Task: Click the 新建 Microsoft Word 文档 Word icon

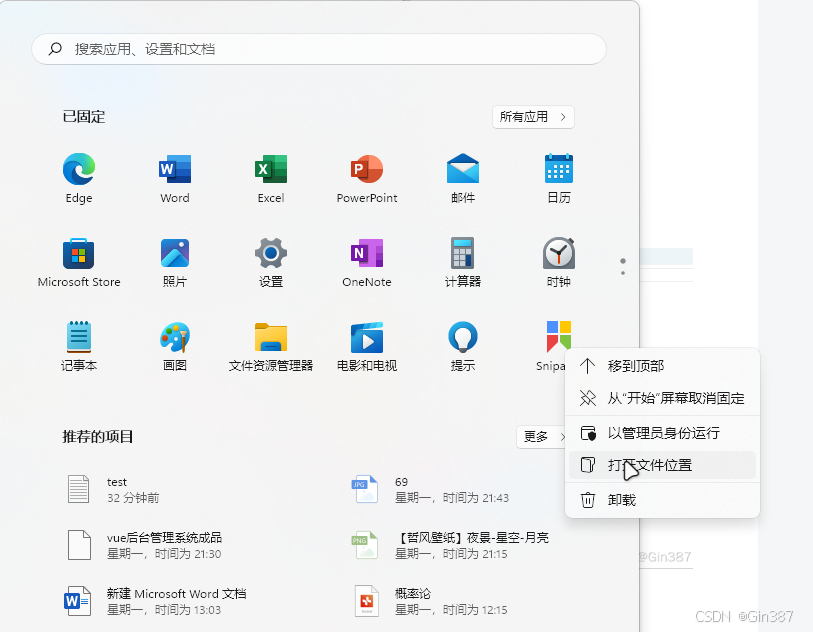Action: (78, 601)
